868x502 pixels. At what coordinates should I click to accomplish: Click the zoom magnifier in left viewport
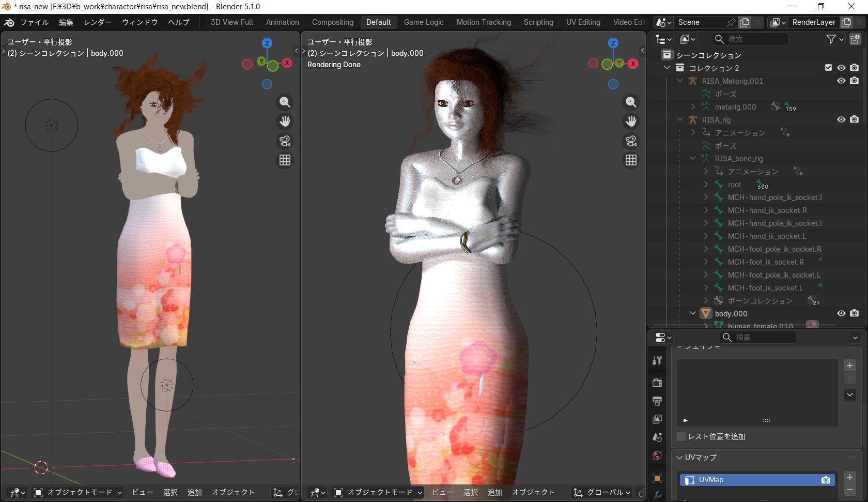(x=285, y=102)
